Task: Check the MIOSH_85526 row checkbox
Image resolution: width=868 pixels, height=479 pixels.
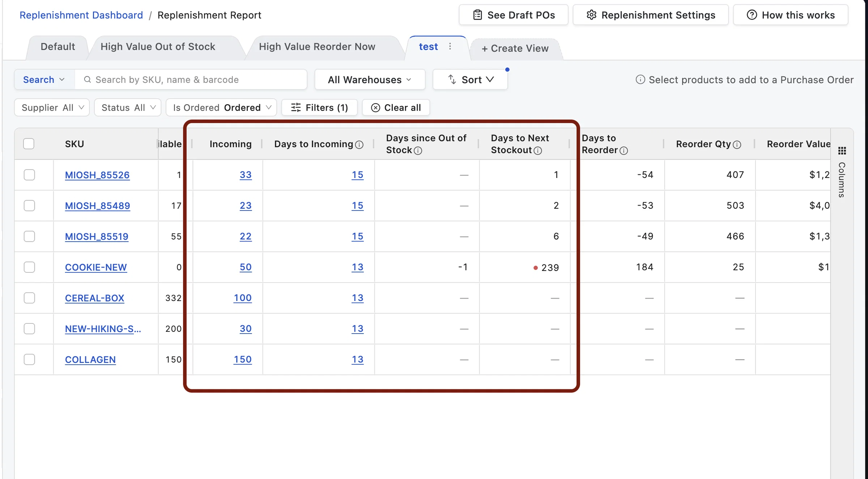Action: click(29, 175)
